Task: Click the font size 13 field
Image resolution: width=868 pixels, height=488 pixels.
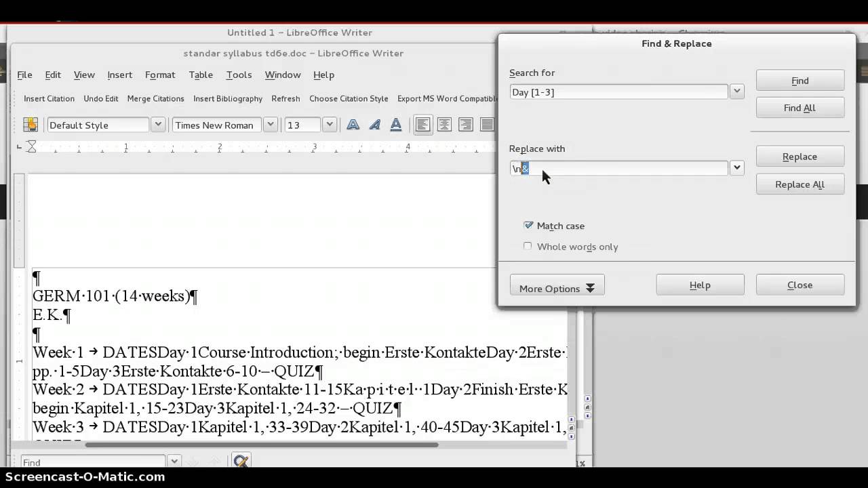Action: pyautogui.click(x=302, y=125)
